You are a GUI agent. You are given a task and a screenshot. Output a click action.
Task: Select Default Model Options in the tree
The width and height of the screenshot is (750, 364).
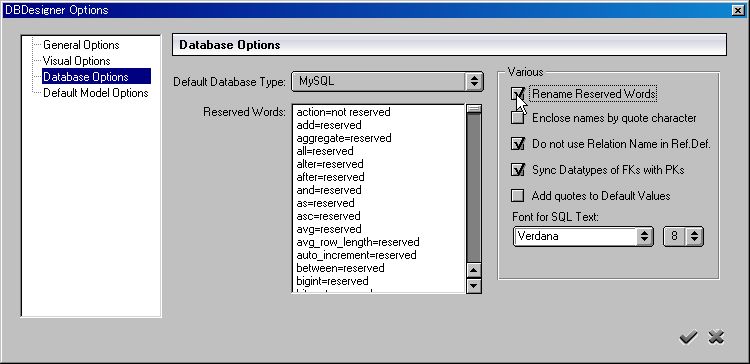[96, 93]
